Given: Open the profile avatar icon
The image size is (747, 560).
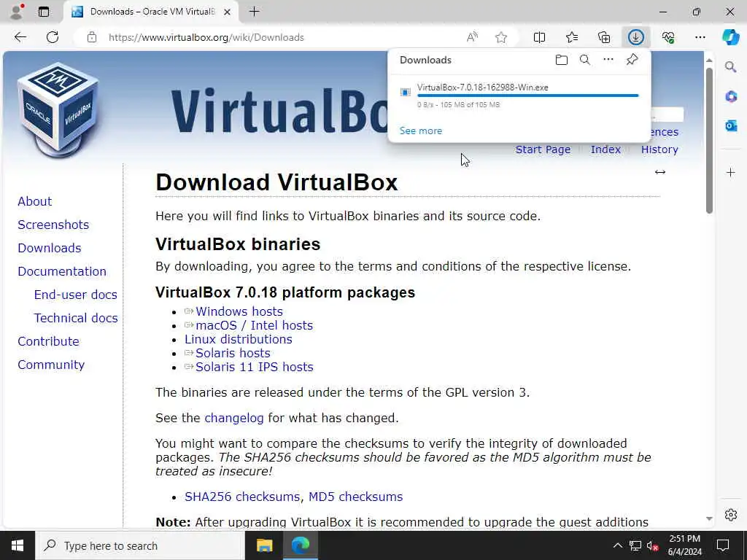Looking at the screenshot, I should (x=17, y=12).
